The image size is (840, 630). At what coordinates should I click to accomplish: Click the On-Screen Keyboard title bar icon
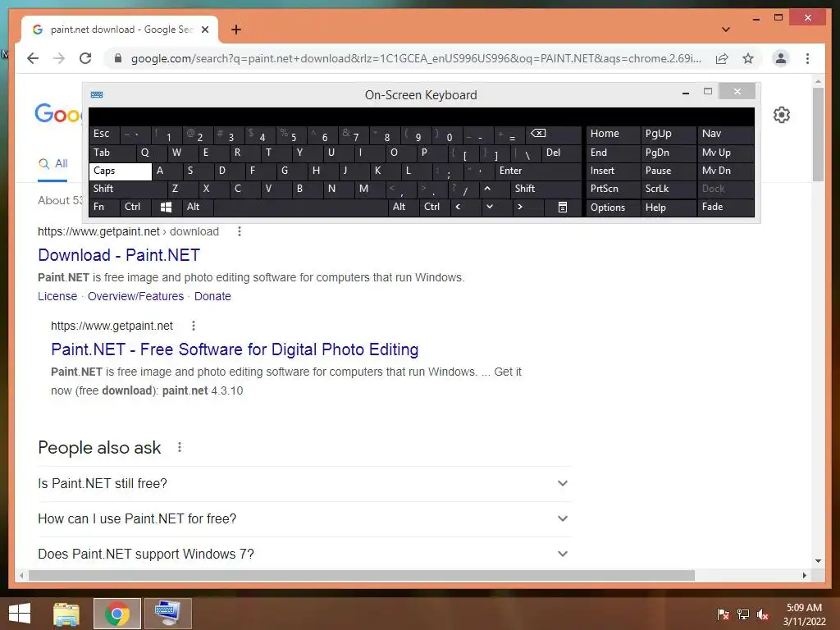[x=97, y=95]
